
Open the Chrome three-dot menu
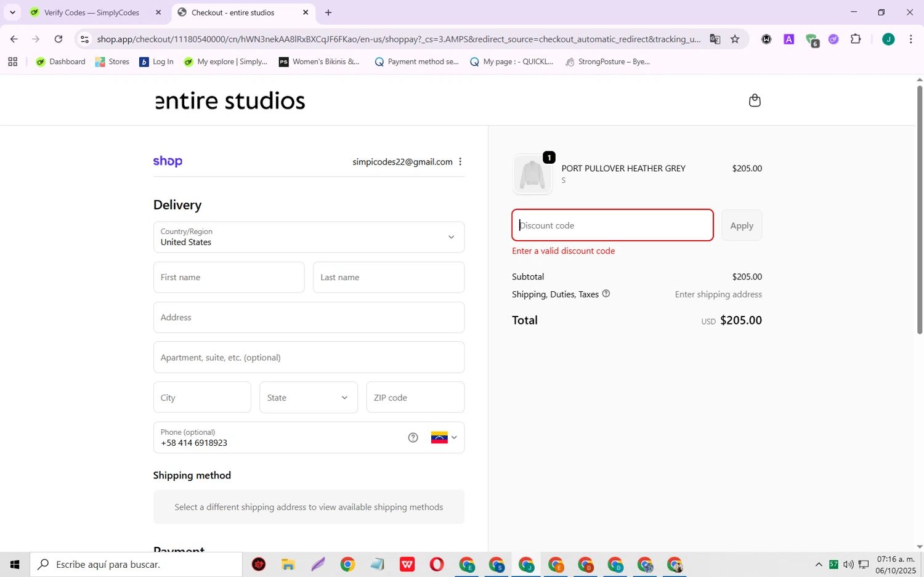tap(910, 39)
